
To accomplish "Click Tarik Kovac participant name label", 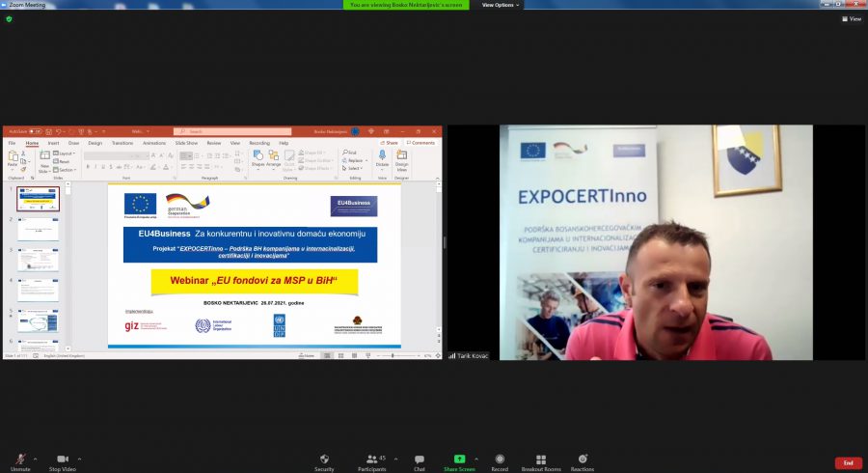I will click(x=473, y=355).
